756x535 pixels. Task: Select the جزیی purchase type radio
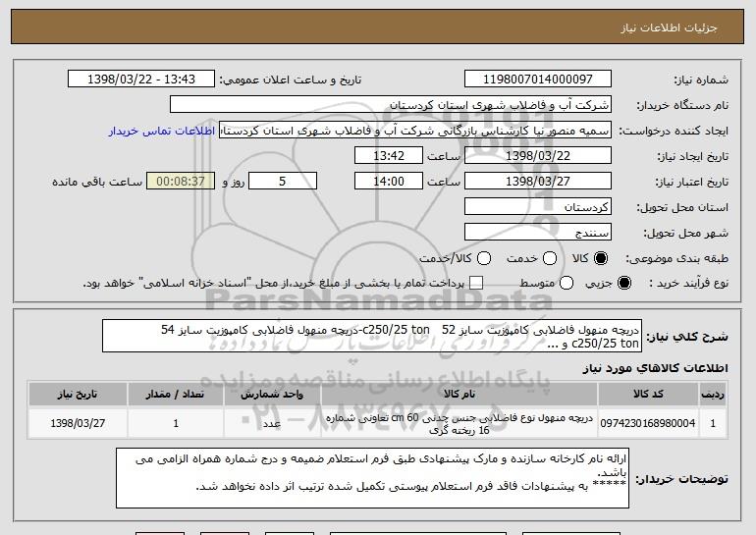coord(623,283)
